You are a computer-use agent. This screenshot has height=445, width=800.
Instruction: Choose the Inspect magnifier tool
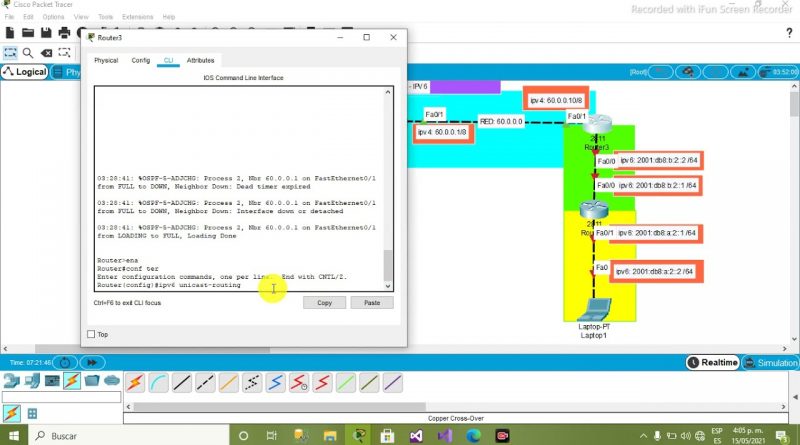28,53
